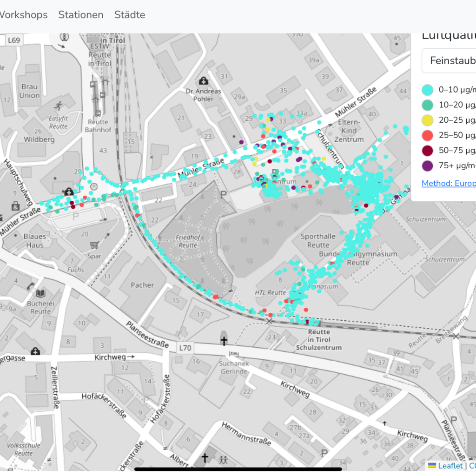This screenshot has height=476, width=476.
Task: Open the Leaflet attribution link
Action: pos(450,465)
